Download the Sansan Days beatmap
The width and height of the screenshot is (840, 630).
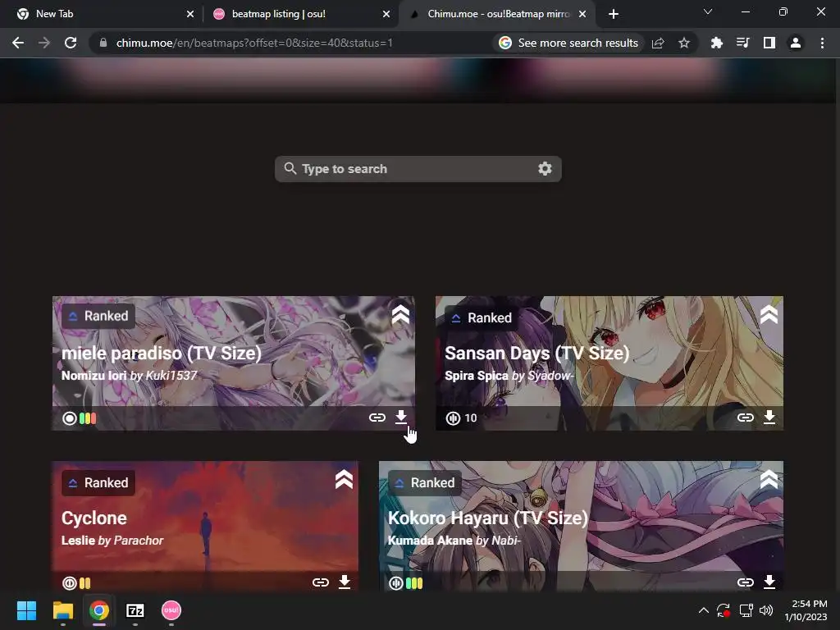[769, 417]
